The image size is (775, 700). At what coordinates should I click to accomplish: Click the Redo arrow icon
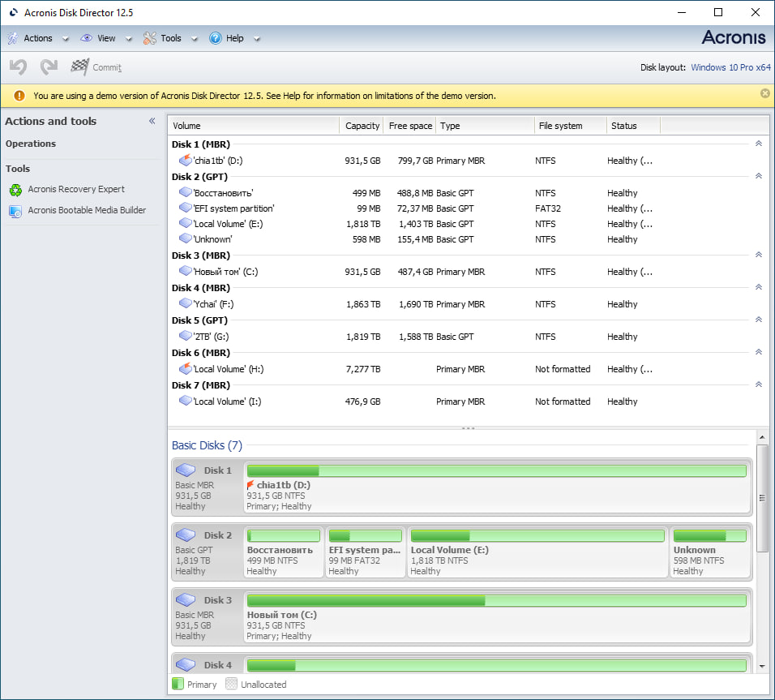[x=49, y=67]
